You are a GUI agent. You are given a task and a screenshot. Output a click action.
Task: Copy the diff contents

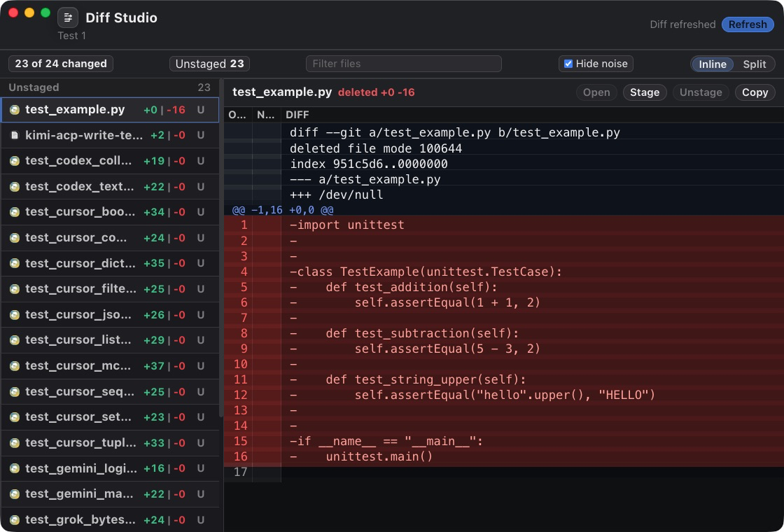click(755, 92)
